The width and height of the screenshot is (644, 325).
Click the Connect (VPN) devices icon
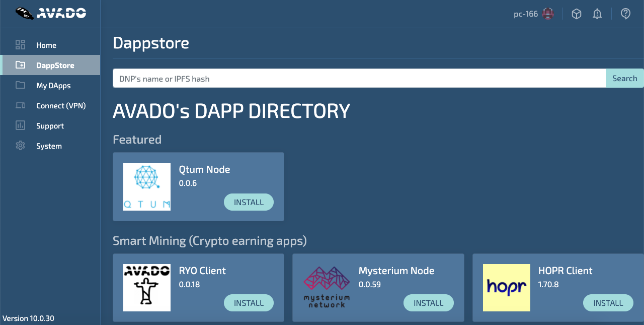[x=20, y=105]
